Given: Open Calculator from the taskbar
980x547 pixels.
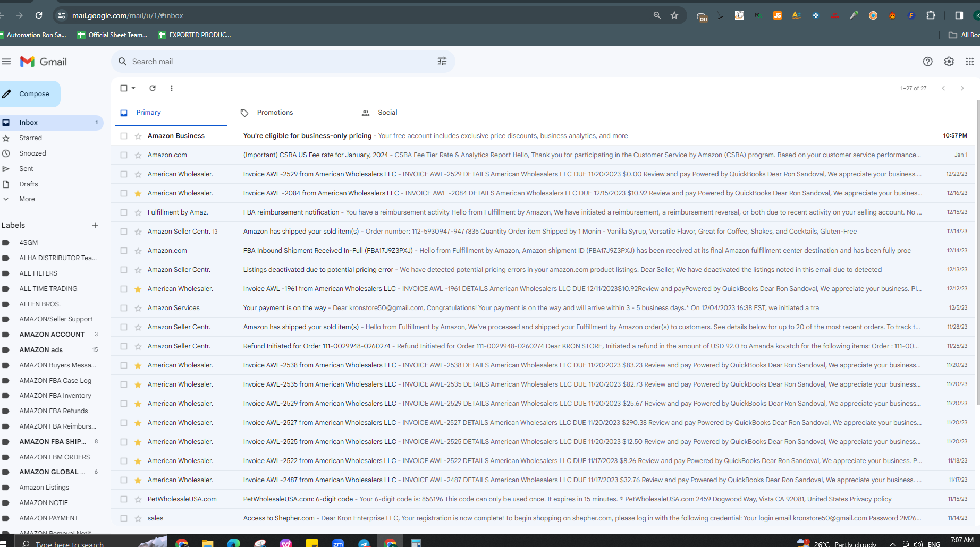Looking at the screenshot, I should pos(416,543).
